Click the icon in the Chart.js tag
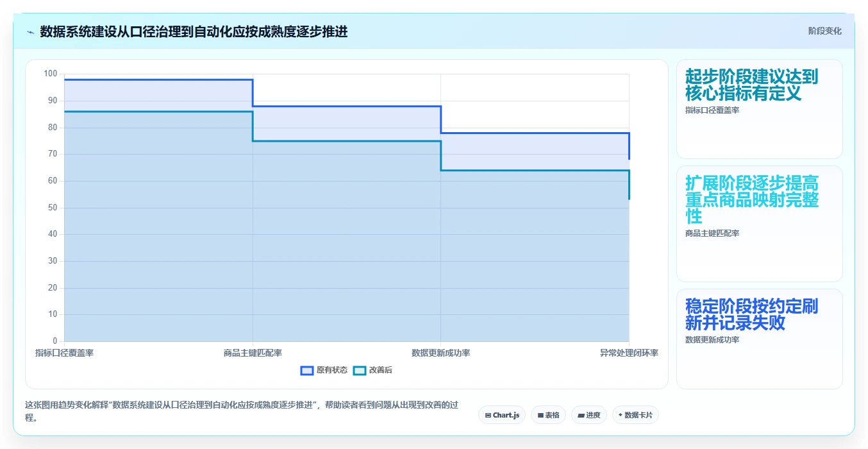Image resolution: width=868 pixels, height=449 pixels. (488, 416)
